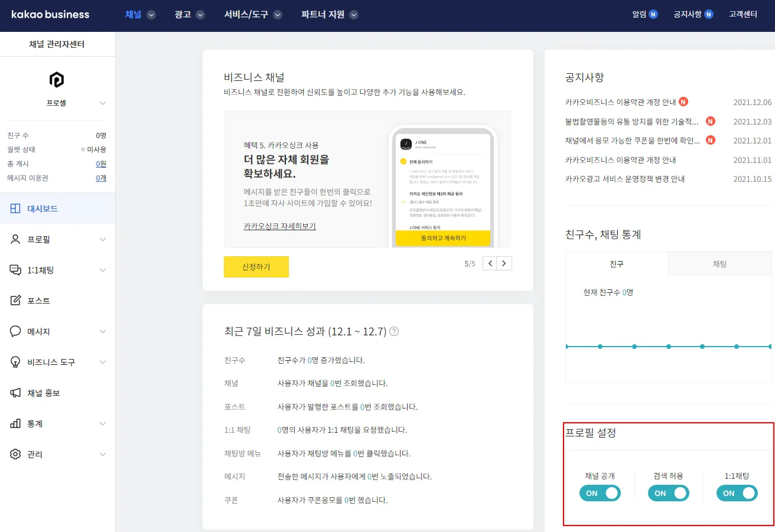Open the 서비스/도구 dropdown arrow
This screenshot has width=775, height=532.
tap(277, 15)
